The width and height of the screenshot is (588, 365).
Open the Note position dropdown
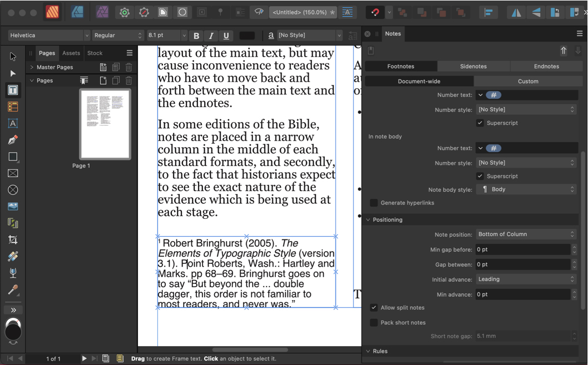pos(526,234)
